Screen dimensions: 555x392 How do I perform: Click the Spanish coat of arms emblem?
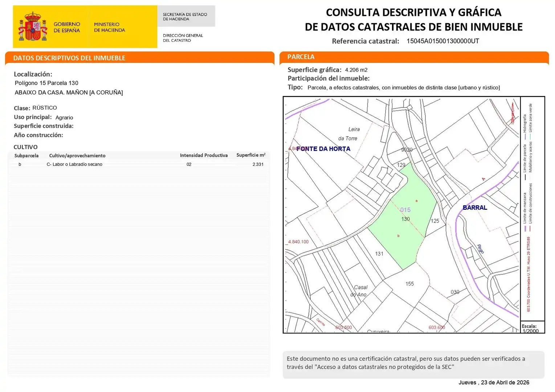click(33, 26)
